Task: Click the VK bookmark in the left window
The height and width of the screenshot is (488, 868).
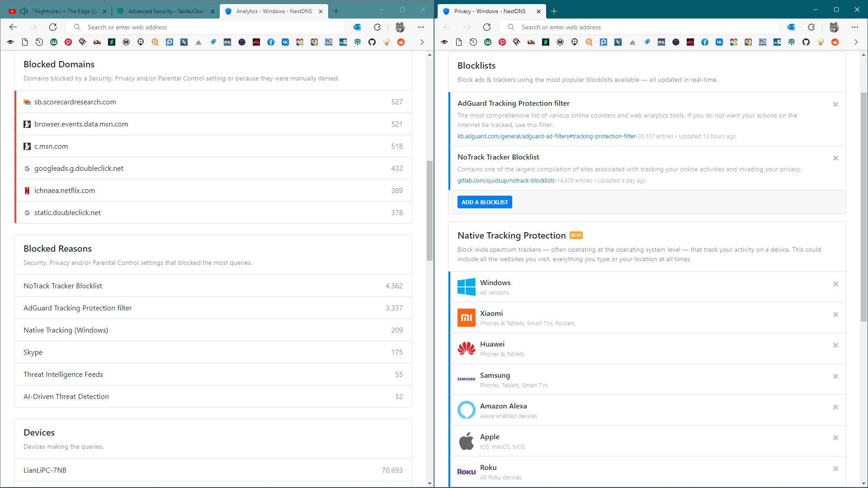Action: (285, 42)
